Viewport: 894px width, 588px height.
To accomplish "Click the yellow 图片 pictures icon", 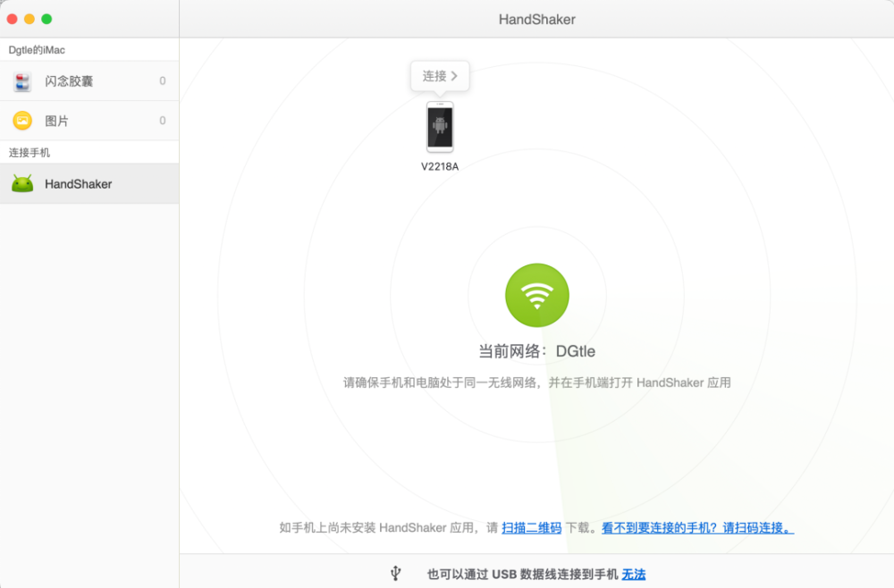I will [x=22, y=121].
